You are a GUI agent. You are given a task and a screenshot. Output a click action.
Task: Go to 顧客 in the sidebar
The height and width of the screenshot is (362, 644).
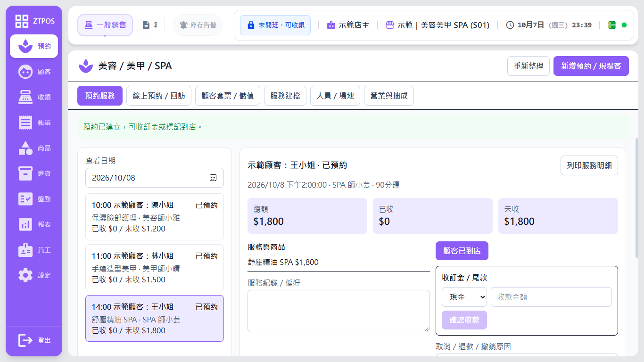25,72
